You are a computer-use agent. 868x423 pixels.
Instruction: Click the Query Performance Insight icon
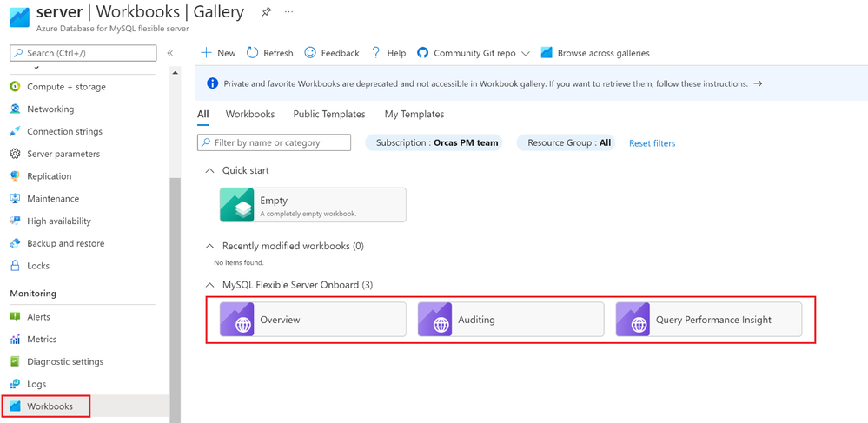(x=633, y=320)
